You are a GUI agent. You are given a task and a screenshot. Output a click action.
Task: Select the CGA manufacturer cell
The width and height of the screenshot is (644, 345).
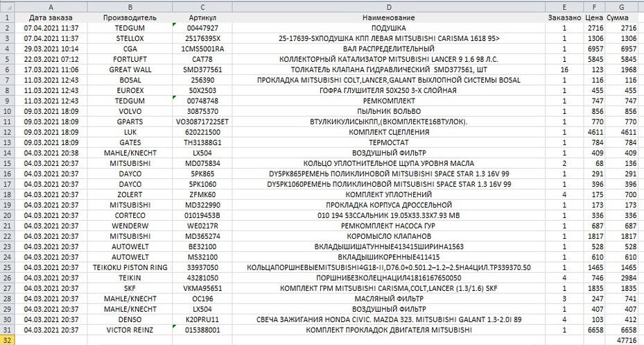[x=130, y=49]
